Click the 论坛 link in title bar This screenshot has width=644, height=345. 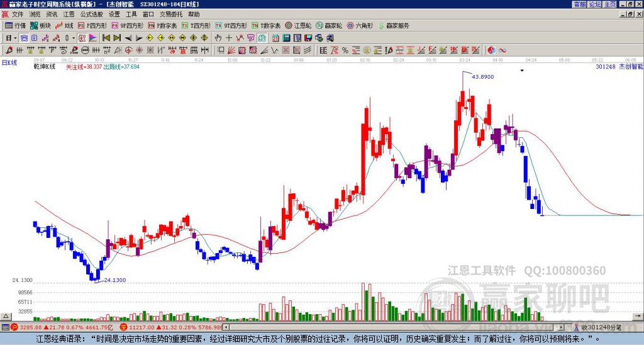coord(595,4)
